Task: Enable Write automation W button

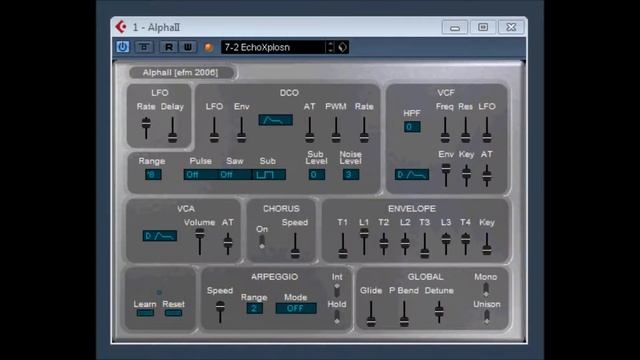Action: tap(188, 47)
